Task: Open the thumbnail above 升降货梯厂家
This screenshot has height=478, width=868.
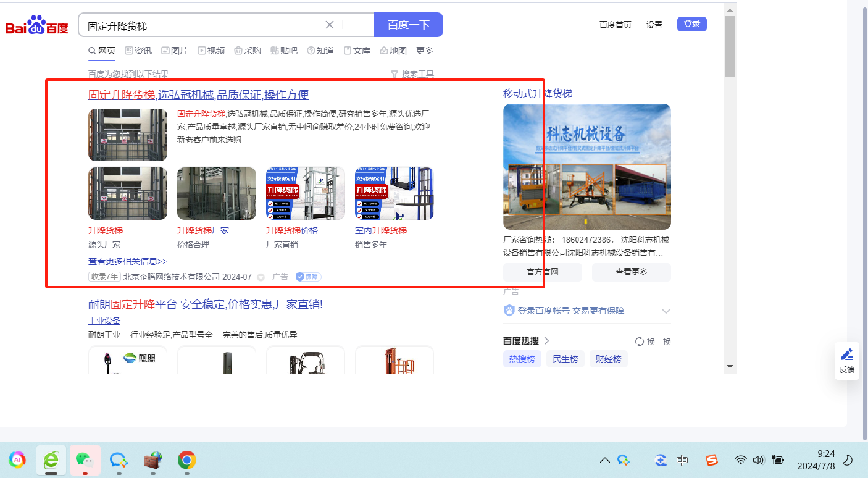Action: click(x=217, y=193)
